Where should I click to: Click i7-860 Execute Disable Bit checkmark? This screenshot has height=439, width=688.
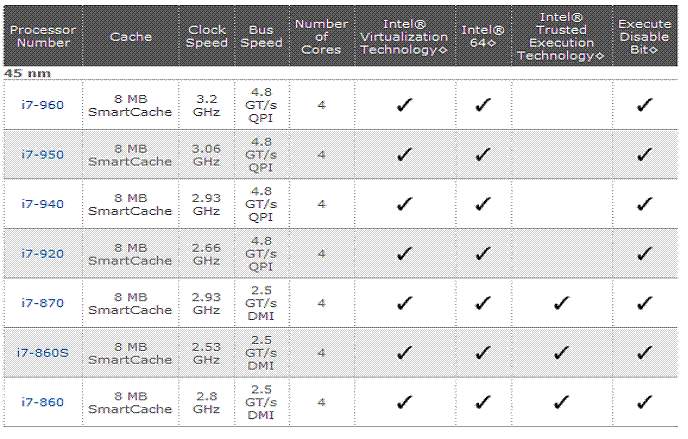pos(645,402)
